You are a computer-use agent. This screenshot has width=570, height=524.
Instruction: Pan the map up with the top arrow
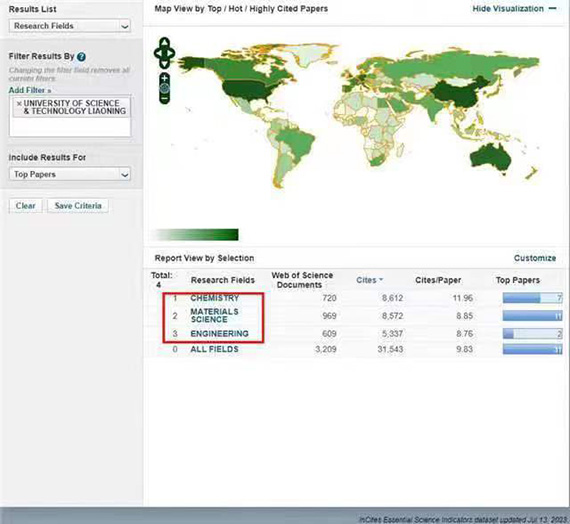coord(164,43)
